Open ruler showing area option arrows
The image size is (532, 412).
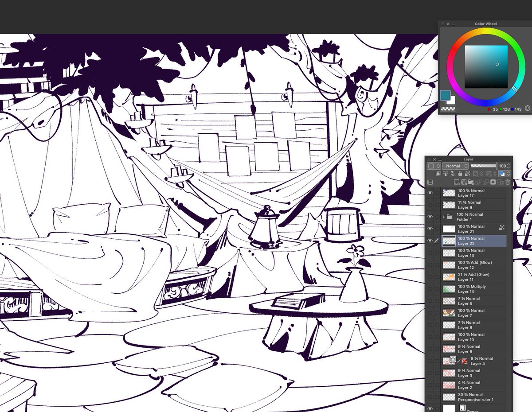495,174
